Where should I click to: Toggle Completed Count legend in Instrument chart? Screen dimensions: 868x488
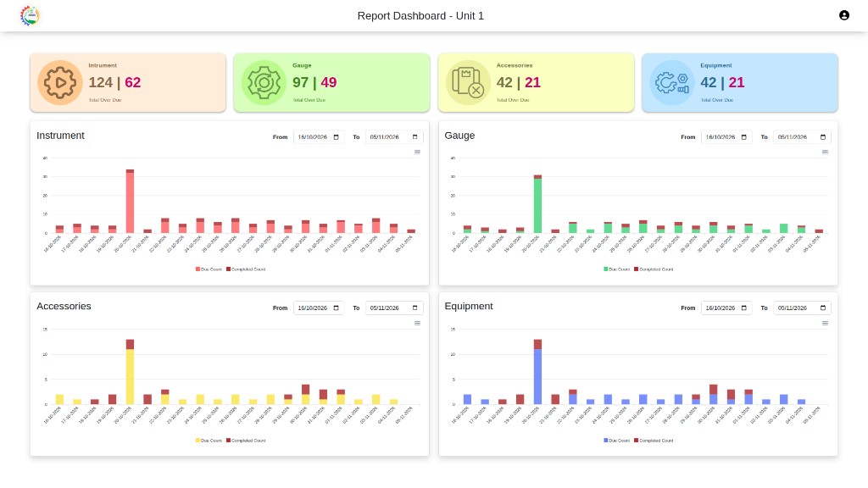[x=246, y=269]
